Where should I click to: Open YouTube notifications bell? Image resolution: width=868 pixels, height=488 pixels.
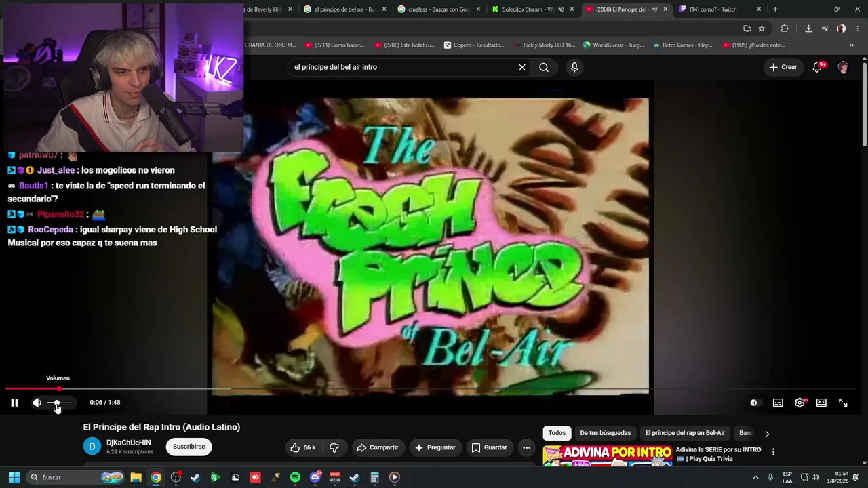pos(817,67)
